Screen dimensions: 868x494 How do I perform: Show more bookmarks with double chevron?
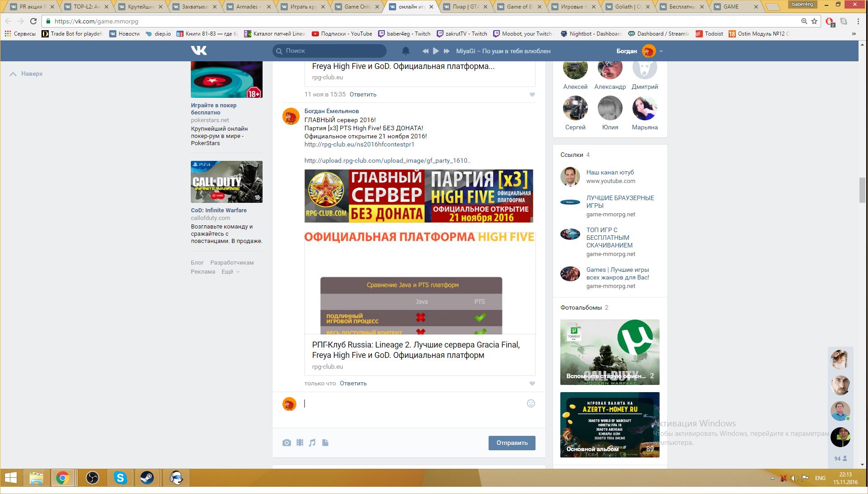click(854, 34)
